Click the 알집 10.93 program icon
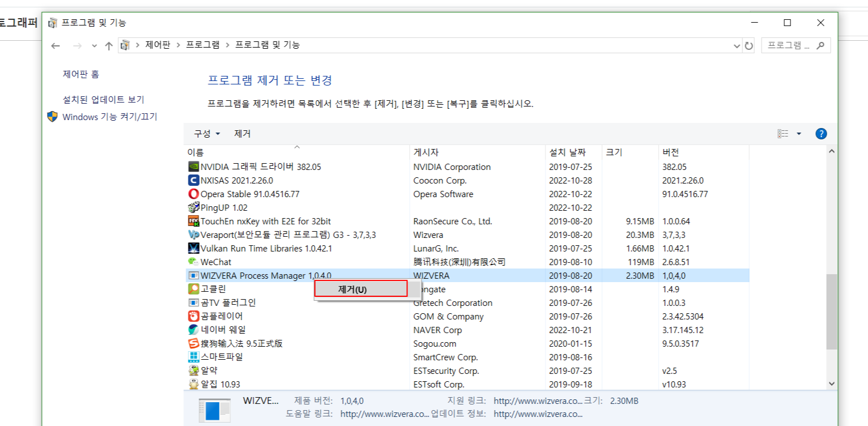This screenshot has width=868, height=426. pos(194,385)
